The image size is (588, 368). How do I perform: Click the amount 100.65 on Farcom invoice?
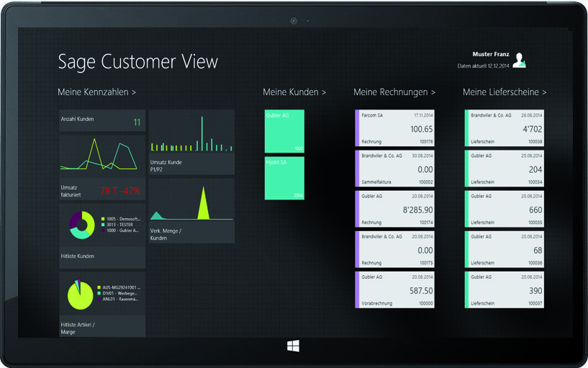coord(422,129)
